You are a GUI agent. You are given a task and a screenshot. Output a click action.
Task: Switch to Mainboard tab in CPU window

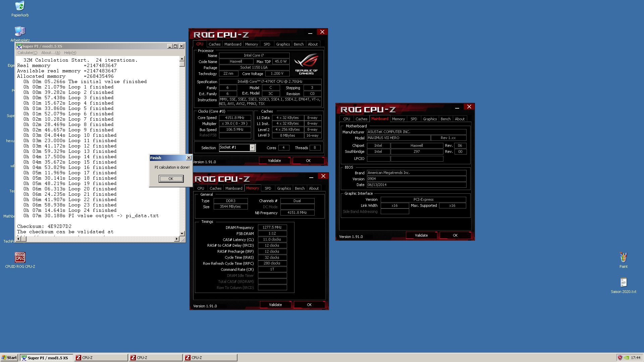point(233,44)
